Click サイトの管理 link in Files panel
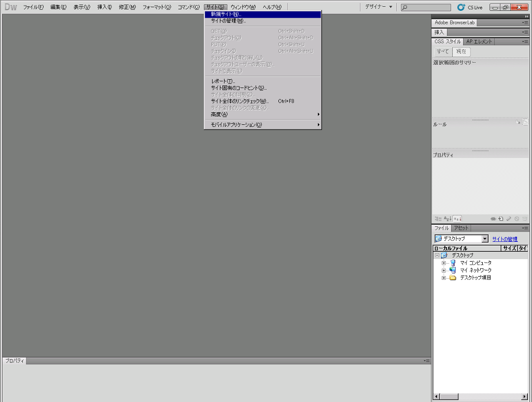This screenshot has height=402, width=532. pyautogui.click(x=505, y=239)
